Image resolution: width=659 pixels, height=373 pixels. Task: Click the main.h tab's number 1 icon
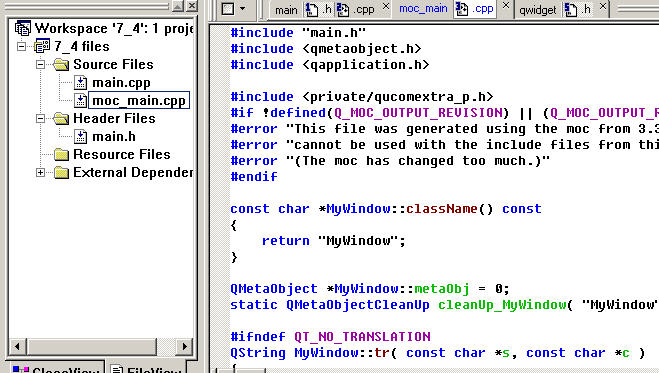[x=312, y=10]
